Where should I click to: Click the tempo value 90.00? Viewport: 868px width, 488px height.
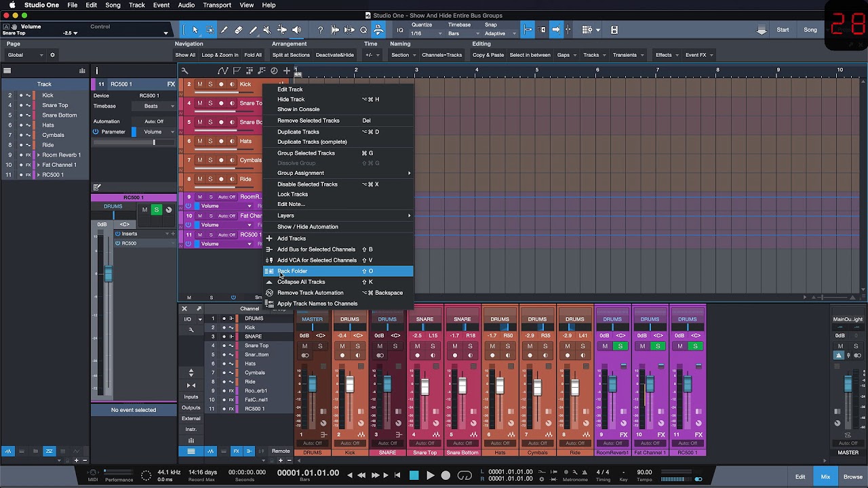pos(644,472)
